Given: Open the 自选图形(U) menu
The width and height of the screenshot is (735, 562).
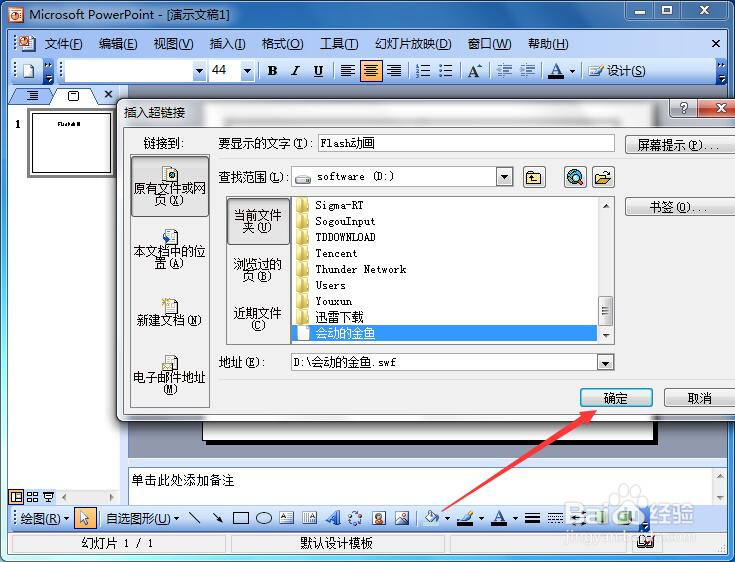Looking at the screenshot, I should pyautogui.click(x=142, y=518).
